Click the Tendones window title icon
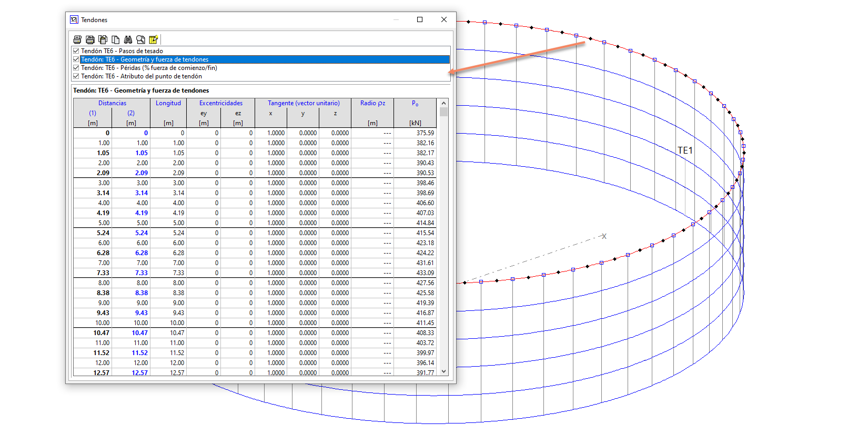The height and width of the screenshot is (444, 868). coord(74,19)
